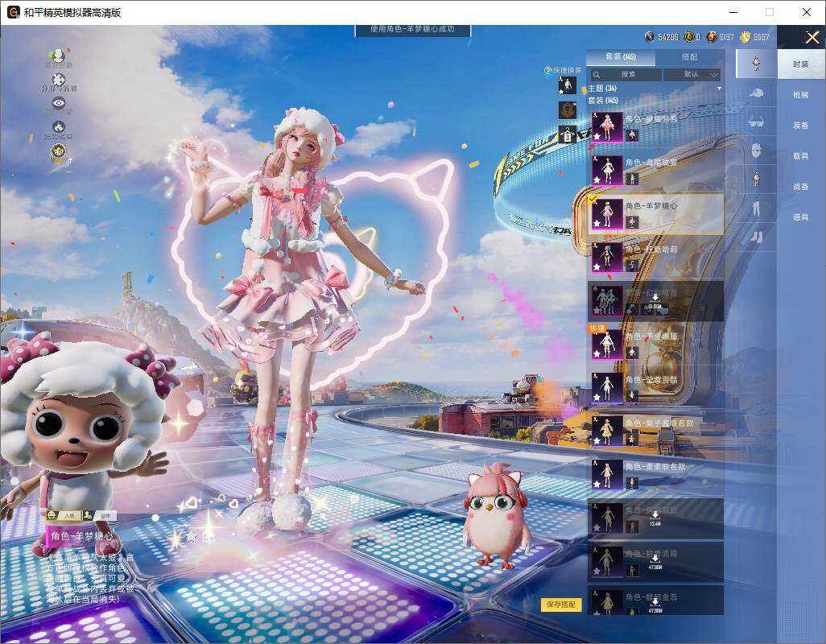Screen dimensions: 826x644
Task: Select the 角色-梨子酱联名款 outfit
Action: click(x=656, y=431)
